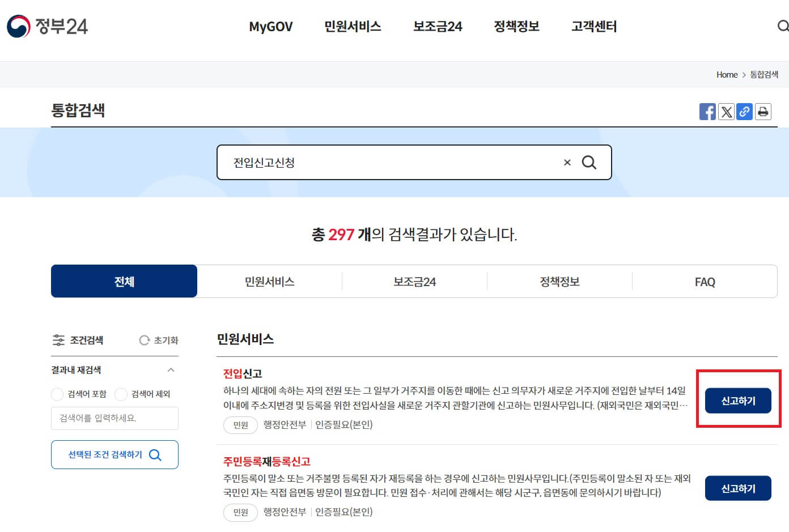Viewport: 789px width, 532px height.
Task: Select the 검색어 포함 option
Action: click(57, 394)
